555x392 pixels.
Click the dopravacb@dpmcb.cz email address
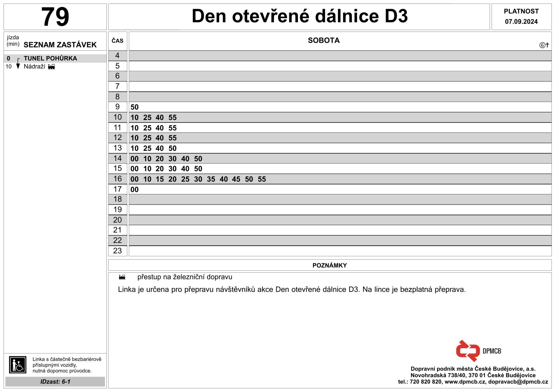pyautogui.click(x=518, y=382)
